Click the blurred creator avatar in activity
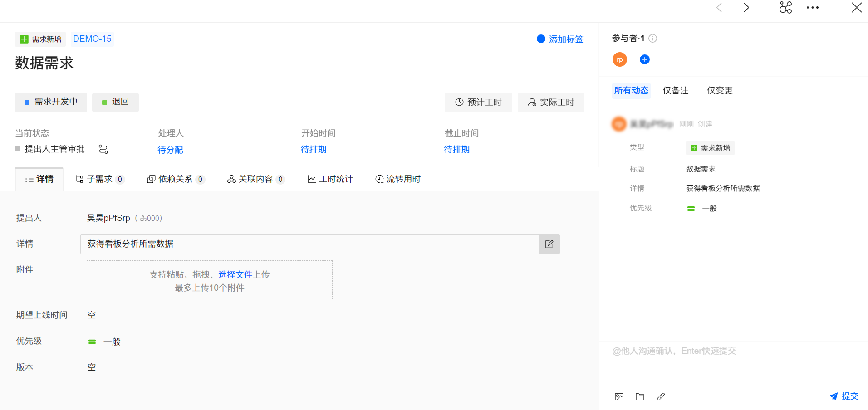Image resolution: width=868 pixels, height=410 pixels. pos(619,124)
